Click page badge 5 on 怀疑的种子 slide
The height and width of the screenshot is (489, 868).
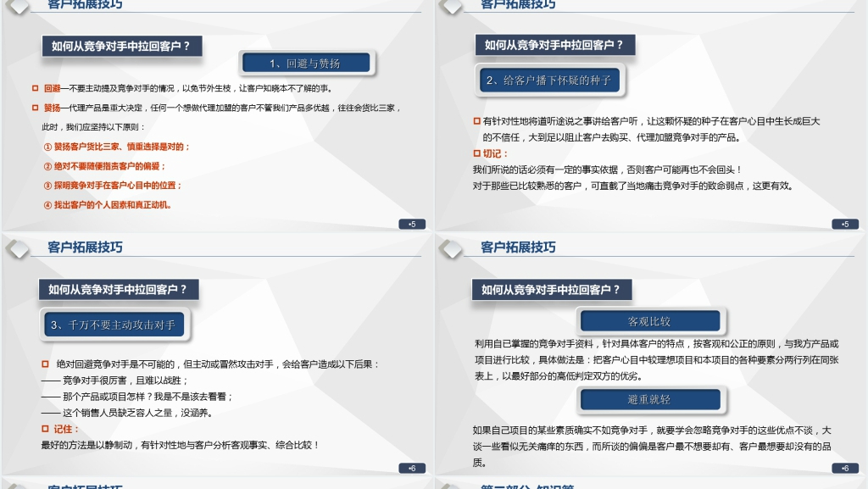click(x=845, y=224)
